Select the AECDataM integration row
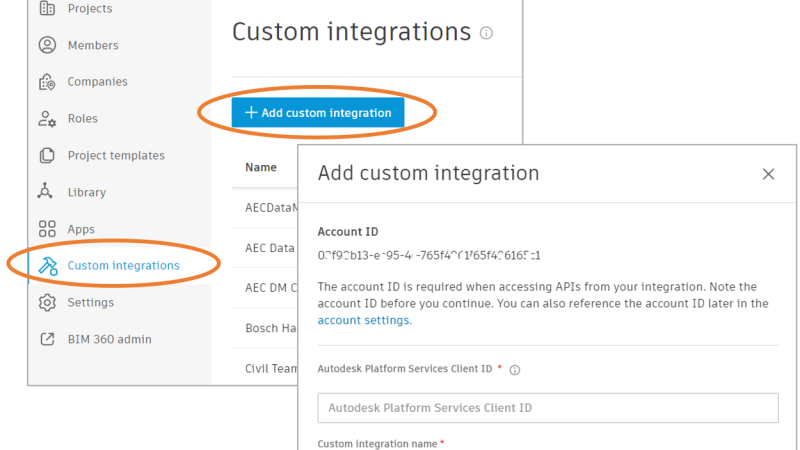The image size is (800, 450). click(270, 209)
